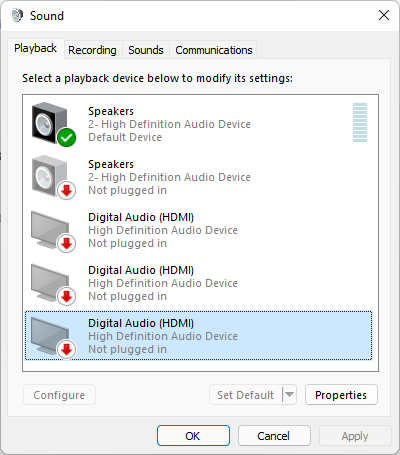Viewport: 400px width, 455px height.
Task: Select the first Digital Audio (HDMI) monitor icon
Action: (x=53, y=231)
